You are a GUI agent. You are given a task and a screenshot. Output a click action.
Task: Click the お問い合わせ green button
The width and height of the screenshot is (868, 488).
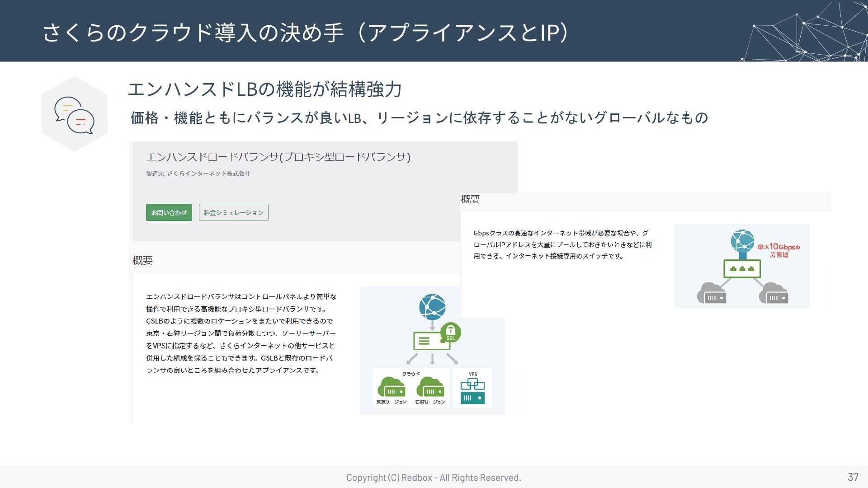click(x=169, y=212)
